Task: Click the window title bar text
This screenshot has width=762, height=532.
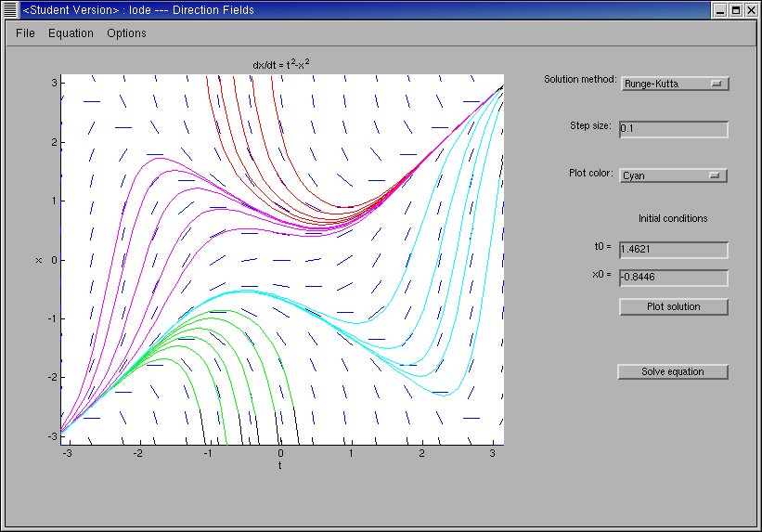Action: coord(139,10)
